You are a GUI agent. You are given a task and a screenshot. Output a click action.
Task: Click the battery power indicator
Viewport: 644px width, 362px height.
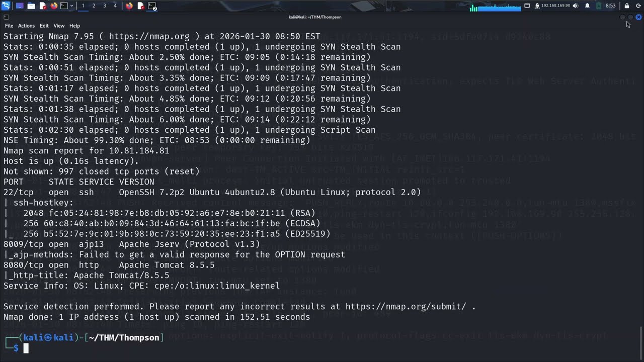(599, 6)
